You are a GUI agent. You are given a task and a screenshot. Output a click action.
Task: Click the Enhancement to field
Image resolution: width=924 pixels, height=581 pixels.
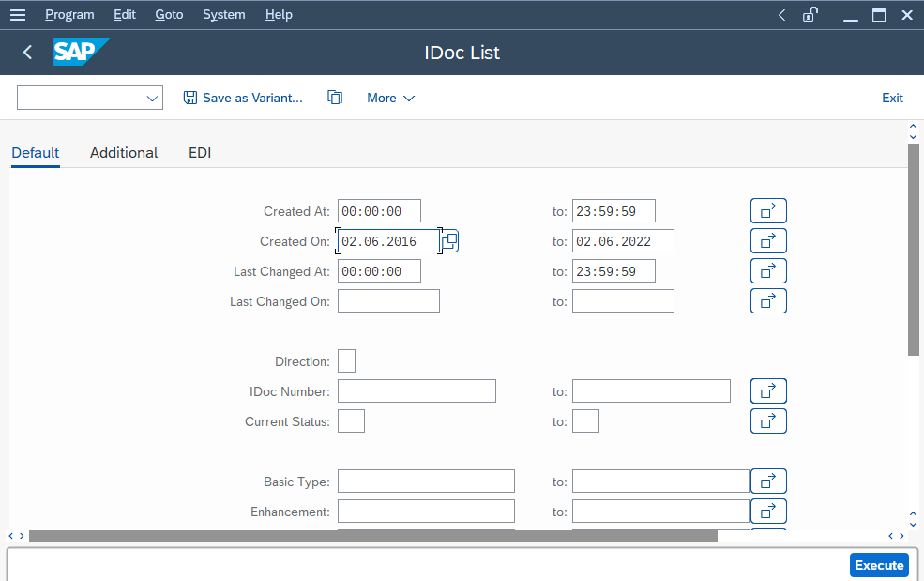click(660, 512)
